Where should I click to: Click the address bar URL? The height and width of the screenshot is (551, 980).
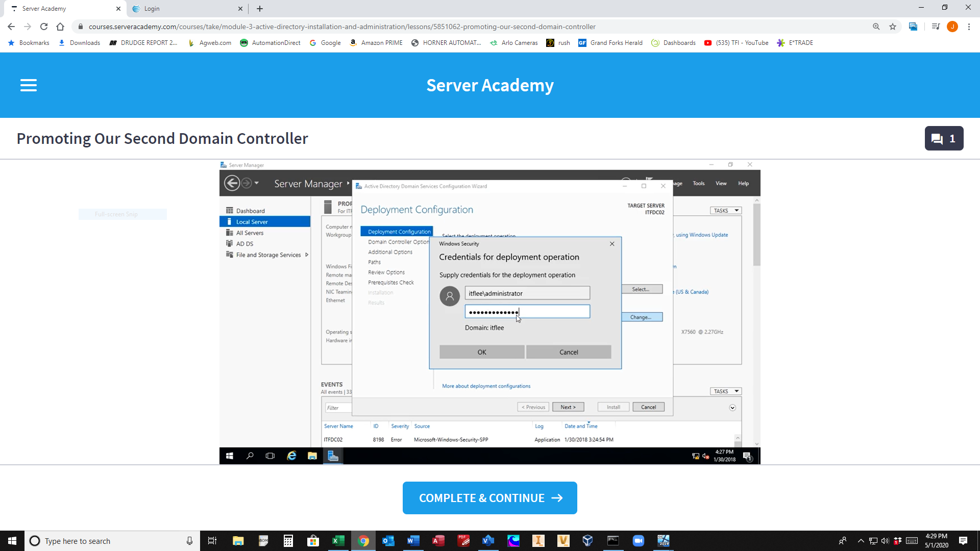point(342,27)
